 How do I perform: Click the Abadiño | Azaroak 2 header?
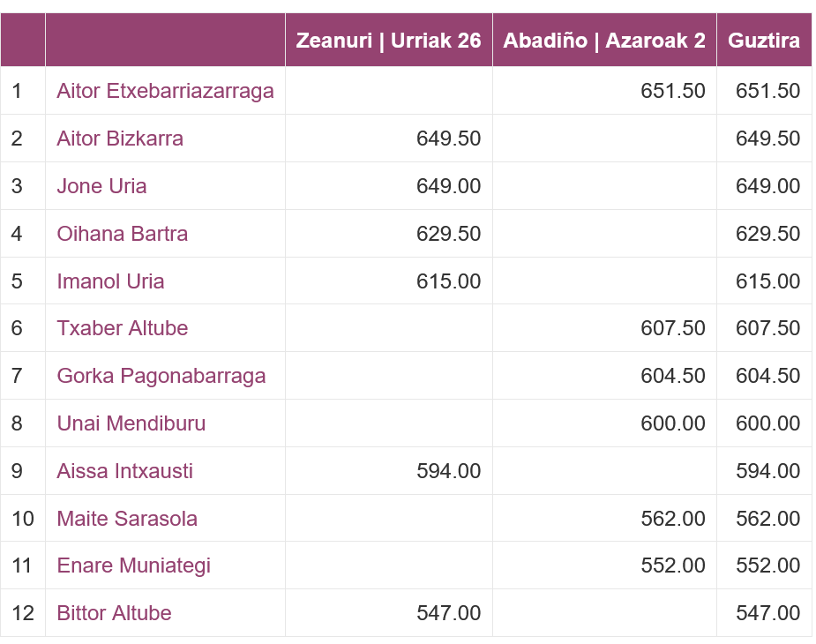pos(604,41)
